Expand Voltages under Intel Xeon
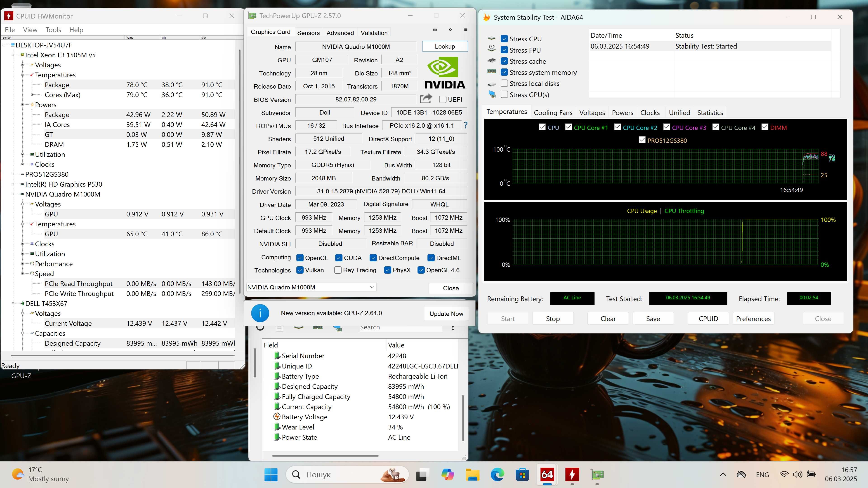 point(23,65)
